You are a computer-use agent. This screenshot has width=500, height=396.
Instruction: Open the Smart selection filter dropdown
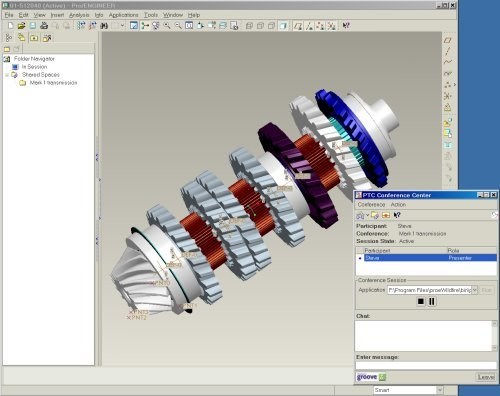click(x=440, y=390)
